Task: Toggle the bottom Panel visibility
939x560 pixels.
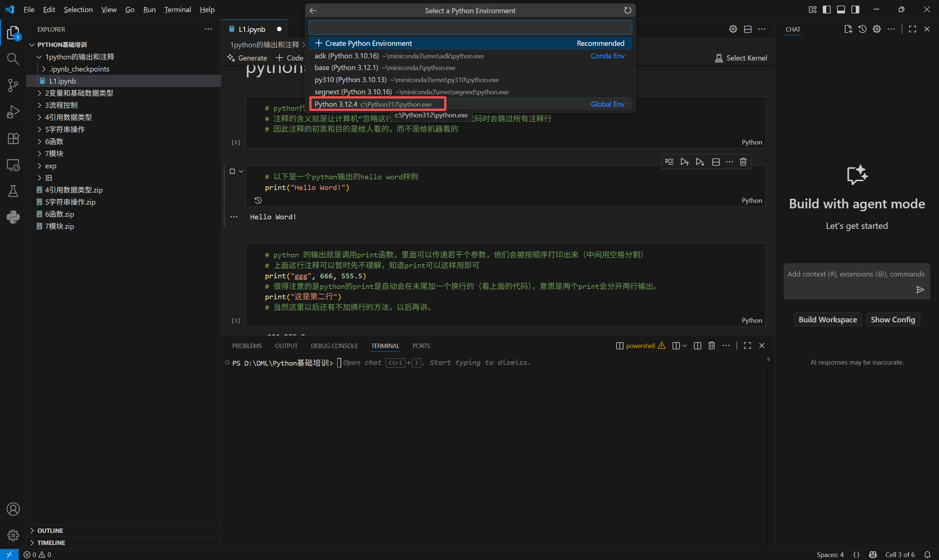Action: (841, 10)
